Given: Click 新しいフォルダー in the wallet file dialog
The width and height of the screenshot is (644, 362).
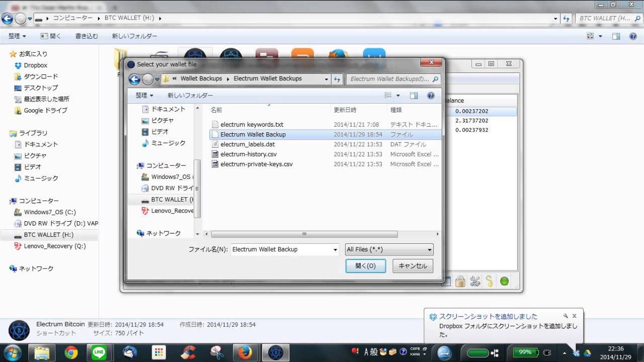Looking at the screenshot, I should click(190, 96).
